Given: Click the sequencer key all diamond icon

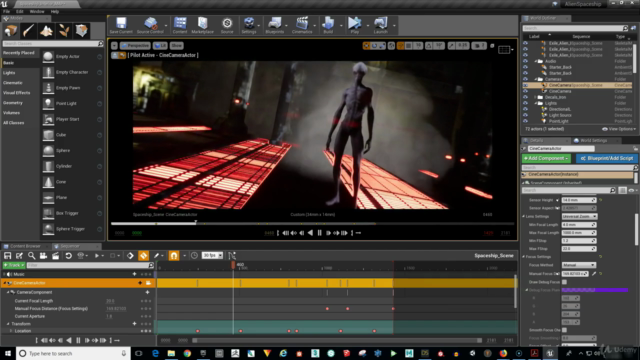Looking at the screenshot, I should pyautogui.click(x=130, y=256).
